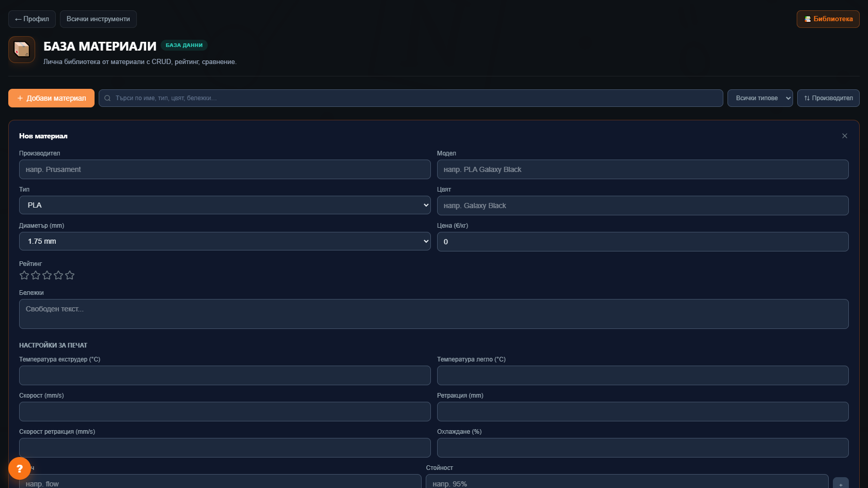
Task: Open the Библиотека button
Action: [828, 19]
